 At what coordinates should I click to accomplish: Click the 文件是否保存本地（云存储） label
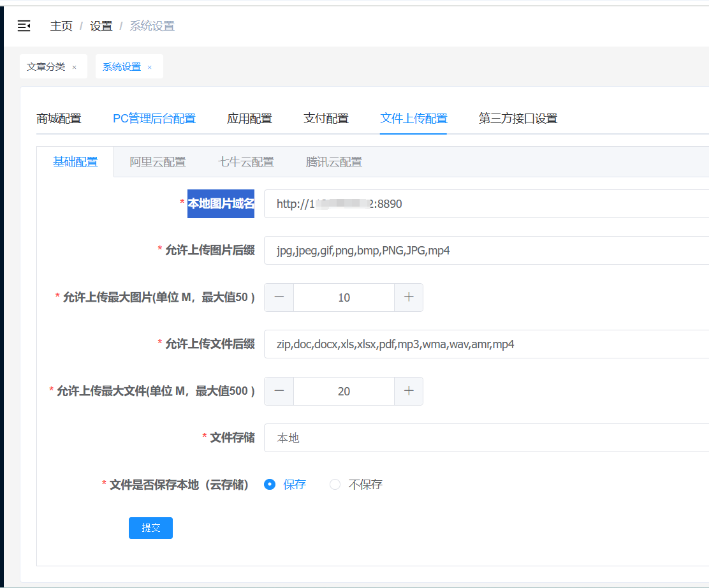coord(179,485)
